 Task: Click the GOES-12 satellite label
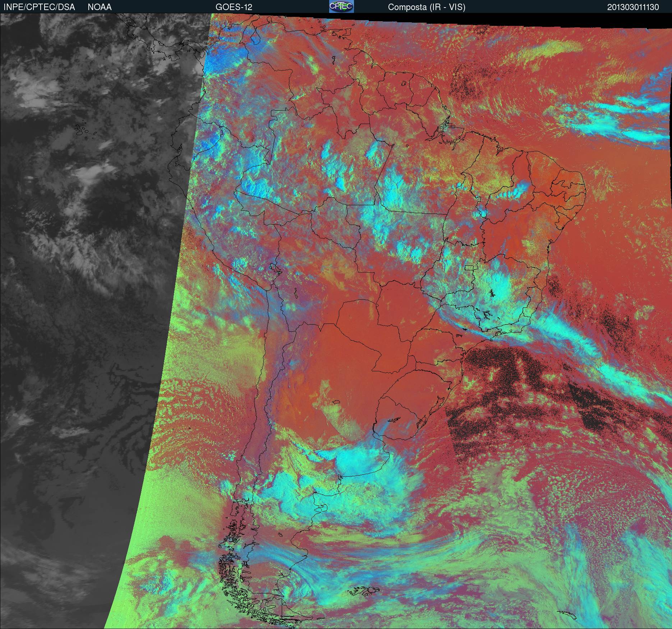pos(234,7)
